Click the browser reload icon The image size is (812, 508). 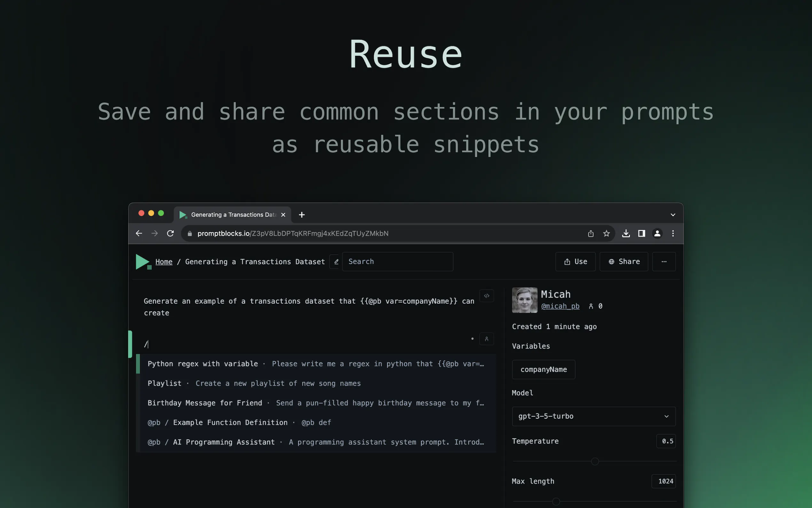(170, 234)
